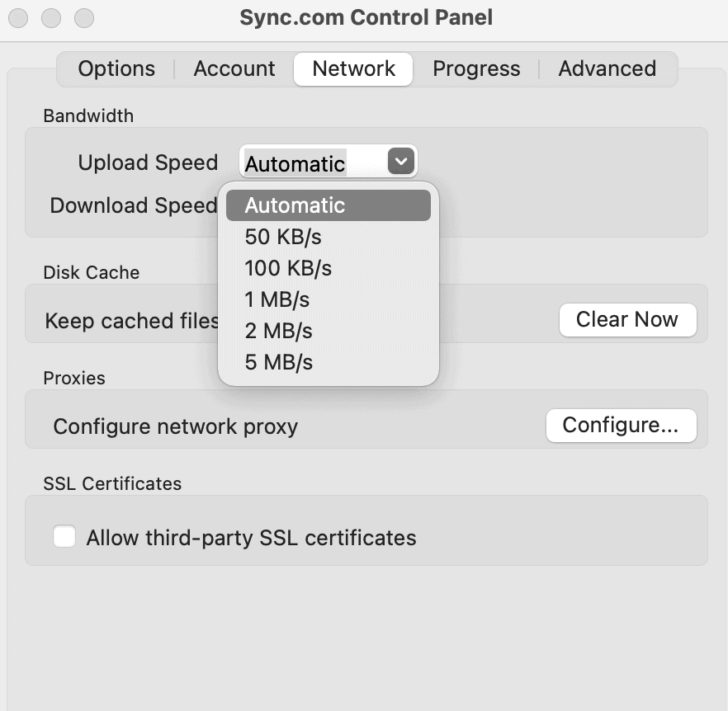The width and height of the screenshot is (728, 711).
Task: Select 5 MB/s speed limit
Action: (x=329, y=362)
